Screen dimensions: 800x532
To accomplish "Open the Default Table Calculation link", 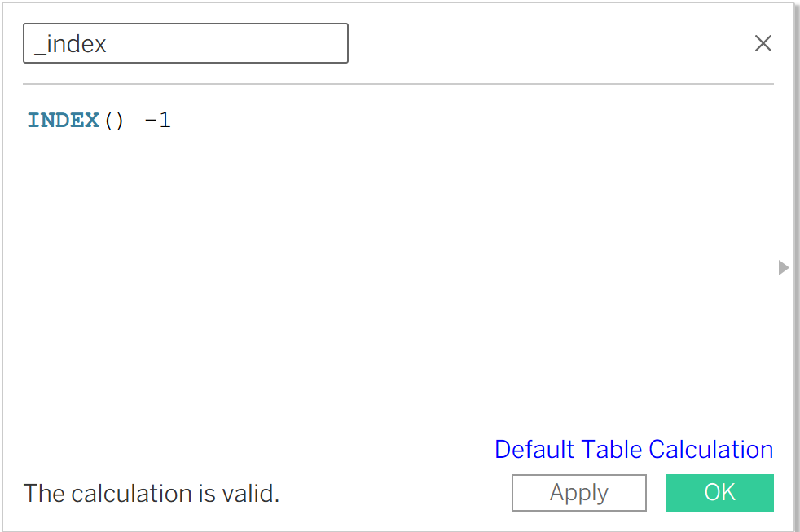I will coord(633,450).
